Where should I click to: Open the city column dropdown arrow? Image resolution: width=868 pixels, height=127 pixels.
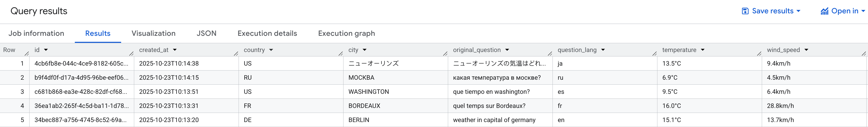coord(365,50)
